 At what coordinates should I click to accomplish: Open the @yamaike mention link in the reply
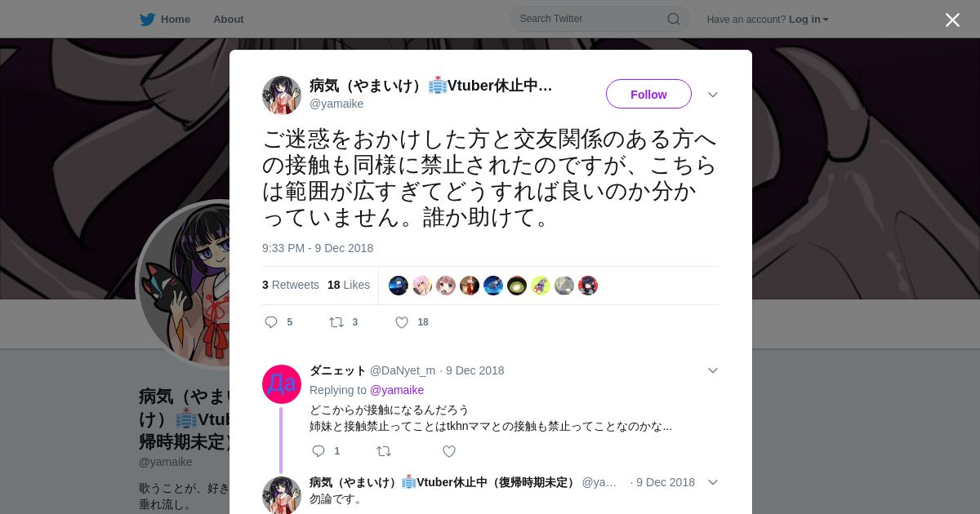tap(397, 390)
